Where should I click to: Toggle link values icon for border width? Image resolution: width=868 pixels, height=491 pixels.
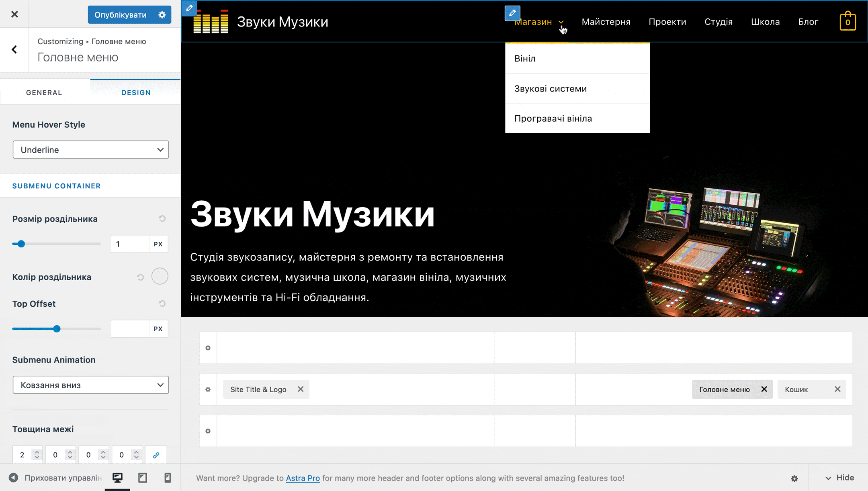pos(156,455)
